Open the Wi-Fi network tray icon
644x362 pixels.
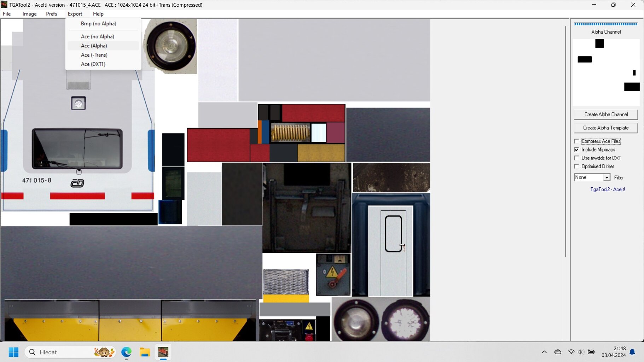571,352
